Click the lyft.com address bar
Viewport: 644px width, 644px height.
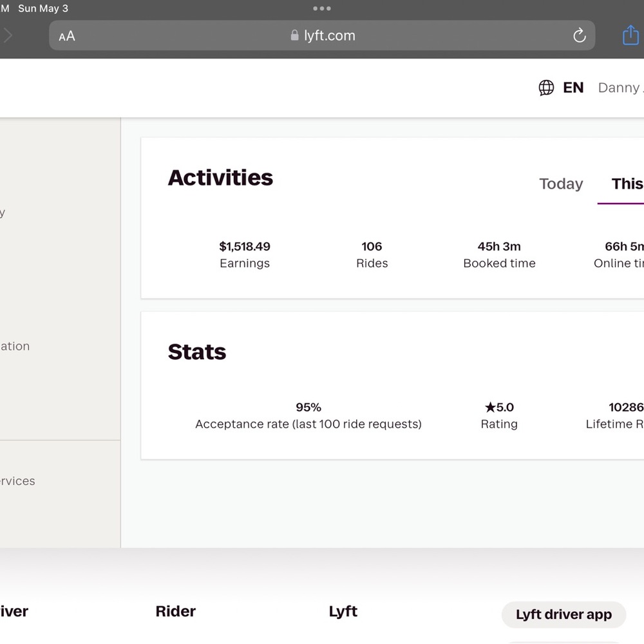pyautogui.click(x=322, y=35)
